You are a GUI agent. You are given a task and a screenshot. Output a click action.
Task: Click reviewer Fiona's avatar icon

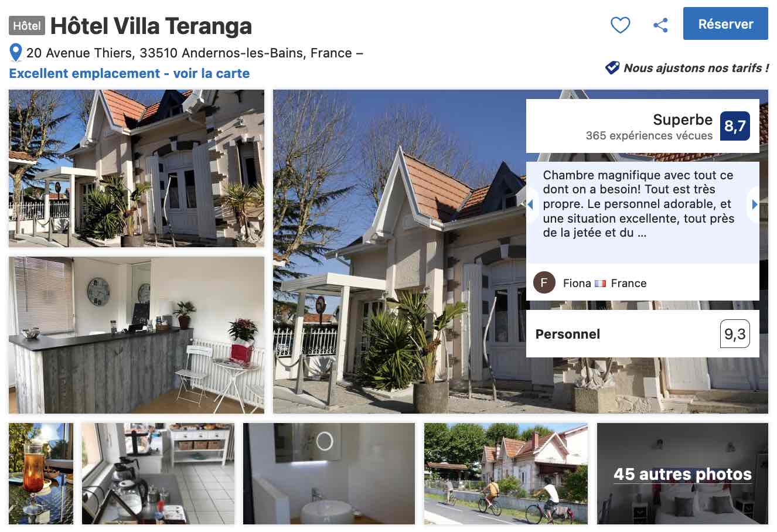(x=544, y=283)
